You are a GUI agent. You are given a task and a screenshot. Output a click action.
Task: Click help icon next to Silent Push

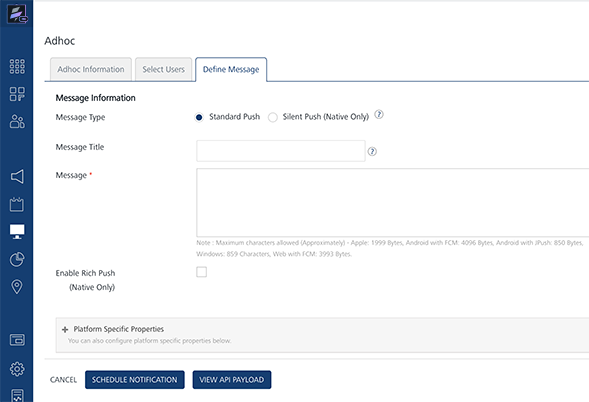point(379,115)
